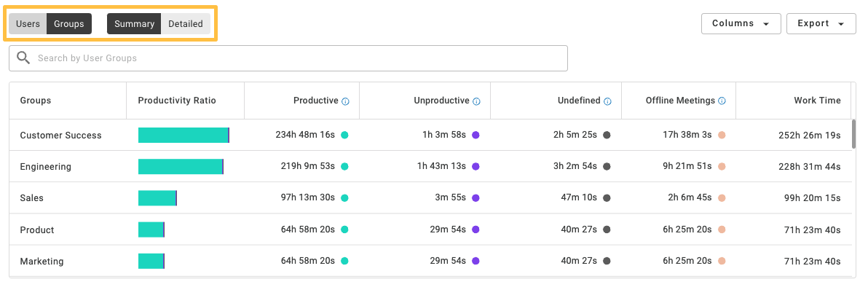Expand the Columns dropdown

pos(741,23)
